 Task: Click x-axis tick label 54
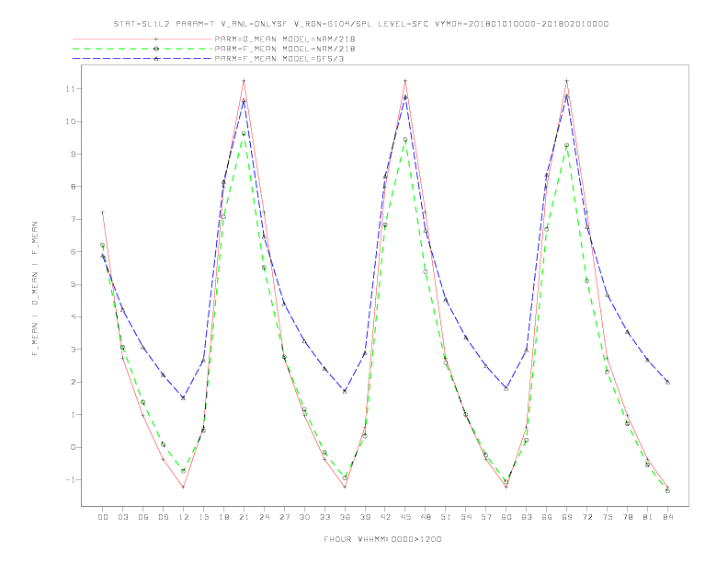466,517
